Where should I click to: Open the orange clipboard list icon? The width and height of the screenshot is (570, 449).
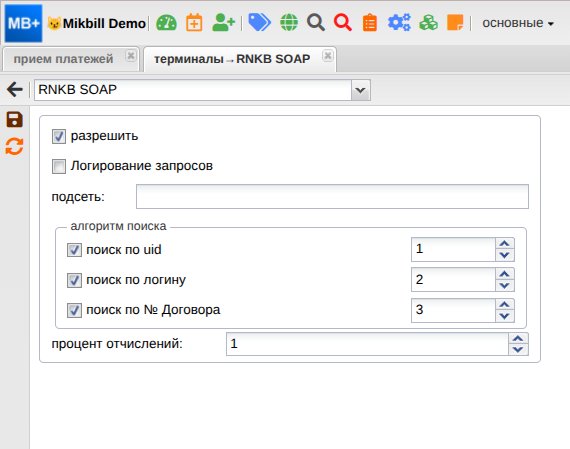tap(370, 23)
